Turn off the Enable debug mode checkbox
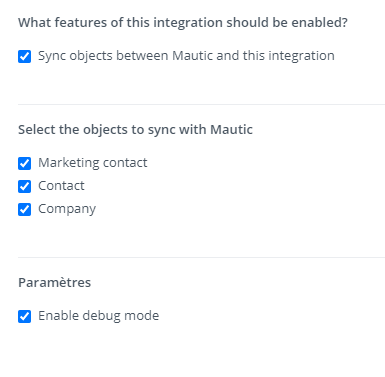385x377 pixels. [24, 316]
